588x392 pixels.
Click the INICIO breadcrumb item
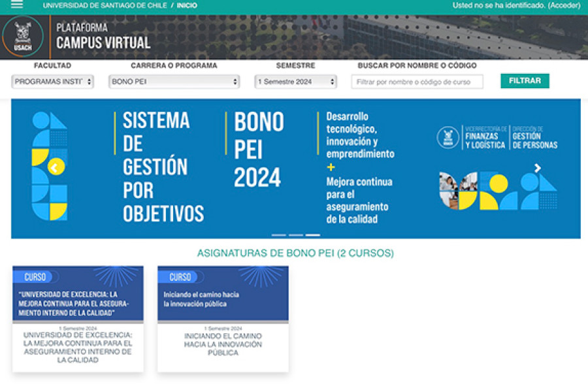click(x=185, y=5)
